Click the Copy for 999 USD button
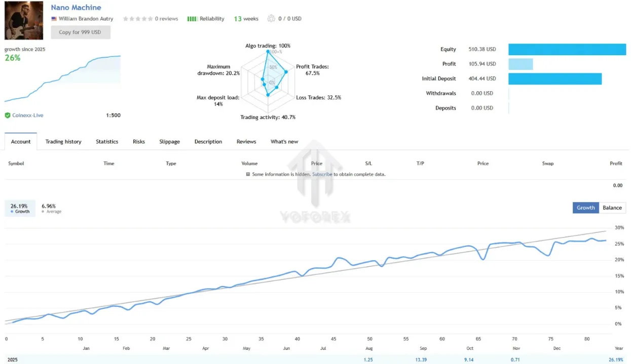 [81, 32]
